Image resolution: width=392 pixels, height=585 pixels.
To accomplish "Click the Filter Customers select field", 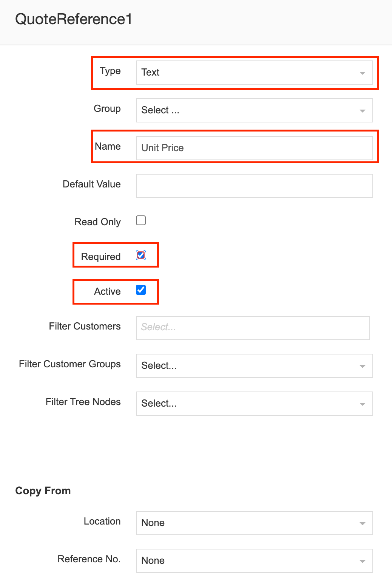I will (252, 328).
